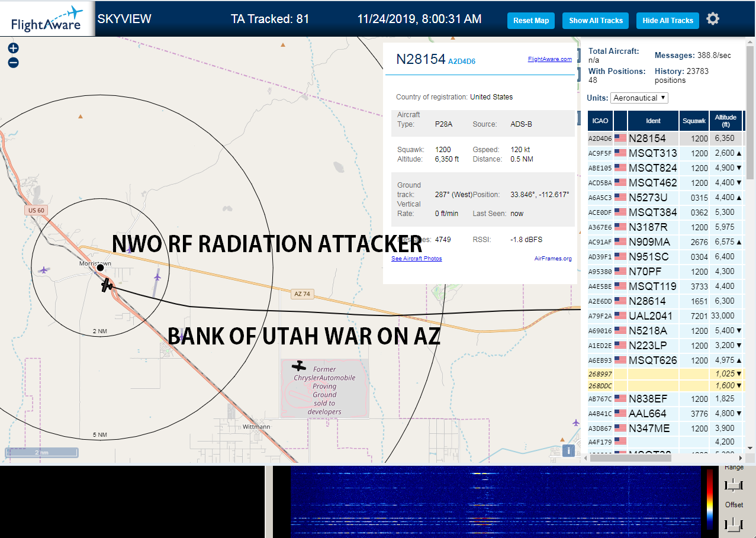756x538 pixels.
Task: Click the US flag in the N28154 row
Action: pyautogui.click(x=620, y=138)
